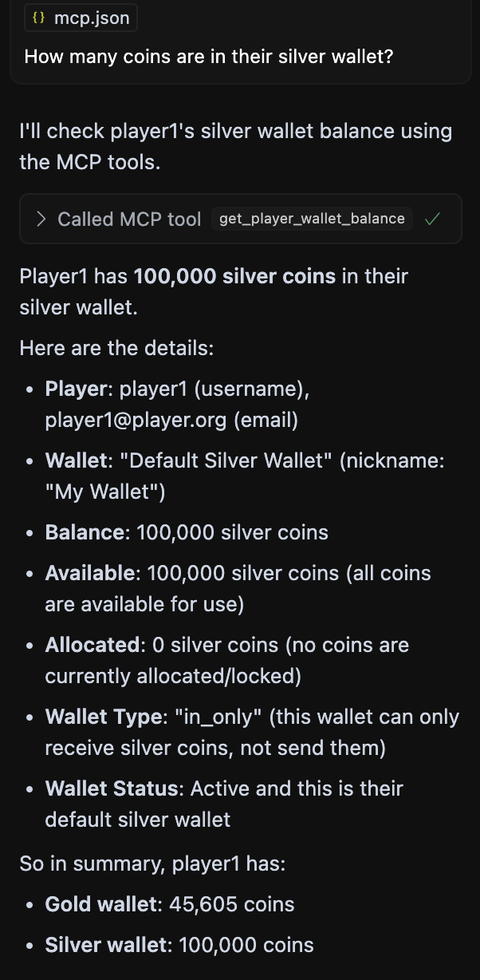This screenshot has height=980, width=480.
Task: Click the bold "Wallet" bullet label
Action: pyautogui.click(x=76, y=460)
